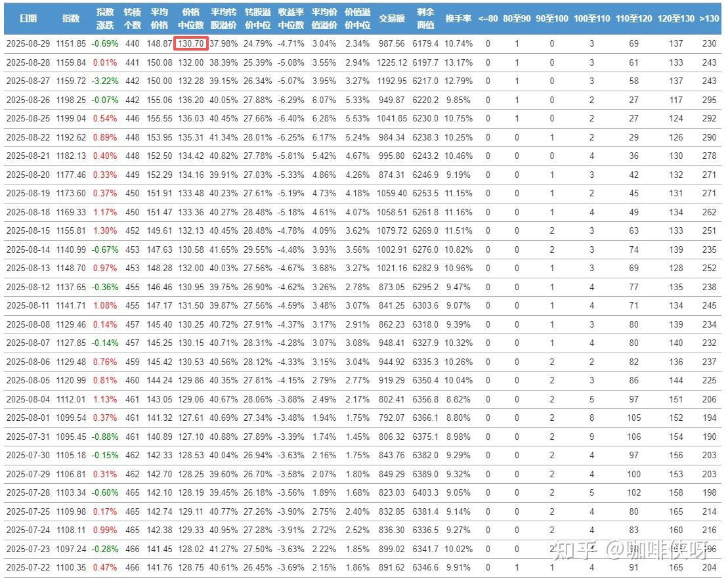Click the date 2025-07-22
Viewport: 728px width, 581px height.
28,567
